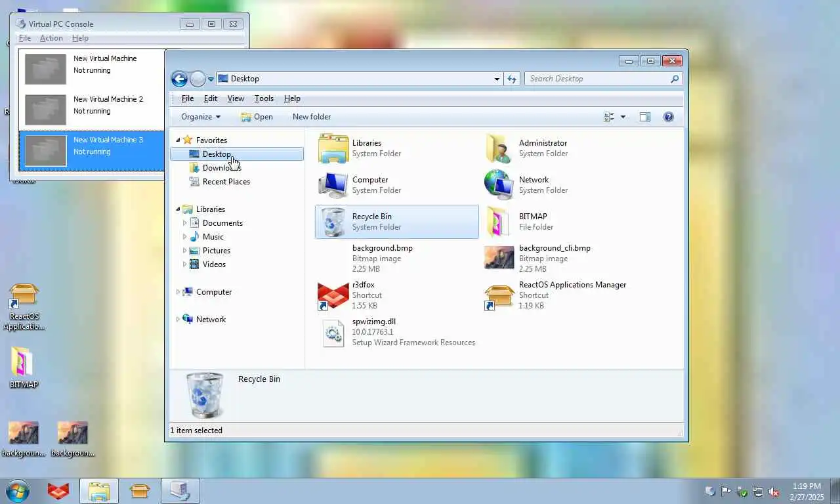840x504 pixels.
Task: Select New Virtual Machine in console list
Action: tap(92, 70)
